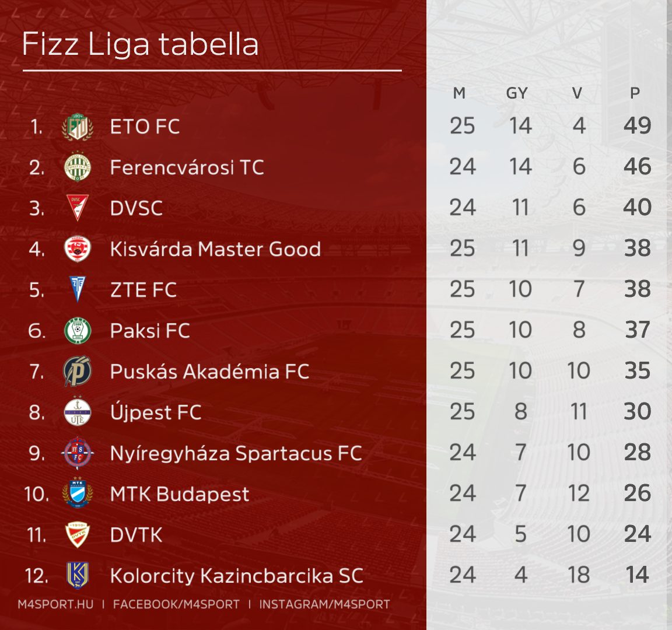
Task: Click the Fizz Liga tabella title
Action: [x=140, y=44]
